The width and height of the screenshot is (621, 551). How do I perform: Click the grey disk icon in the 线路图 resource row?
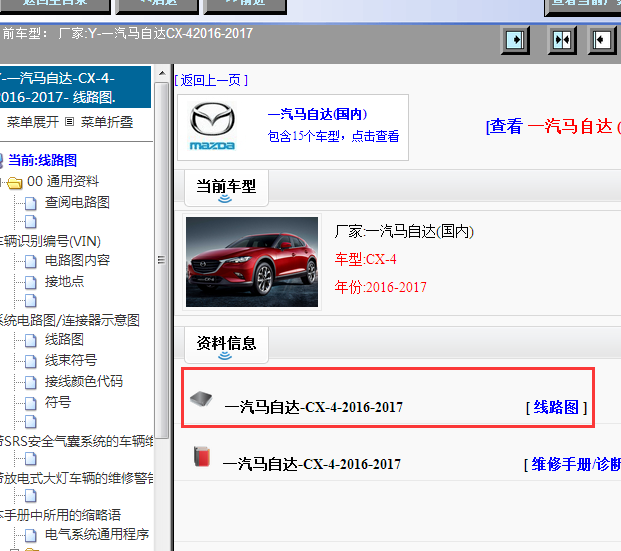201,399
